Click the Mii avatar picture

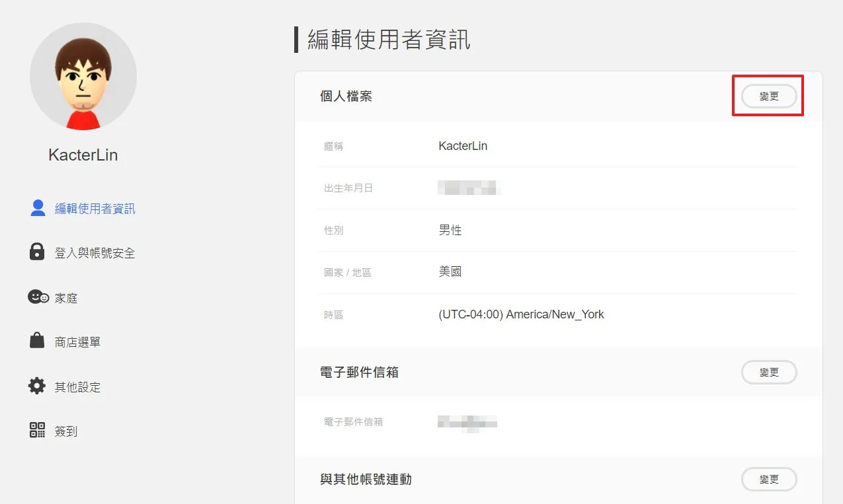click(x=83, y=77)
